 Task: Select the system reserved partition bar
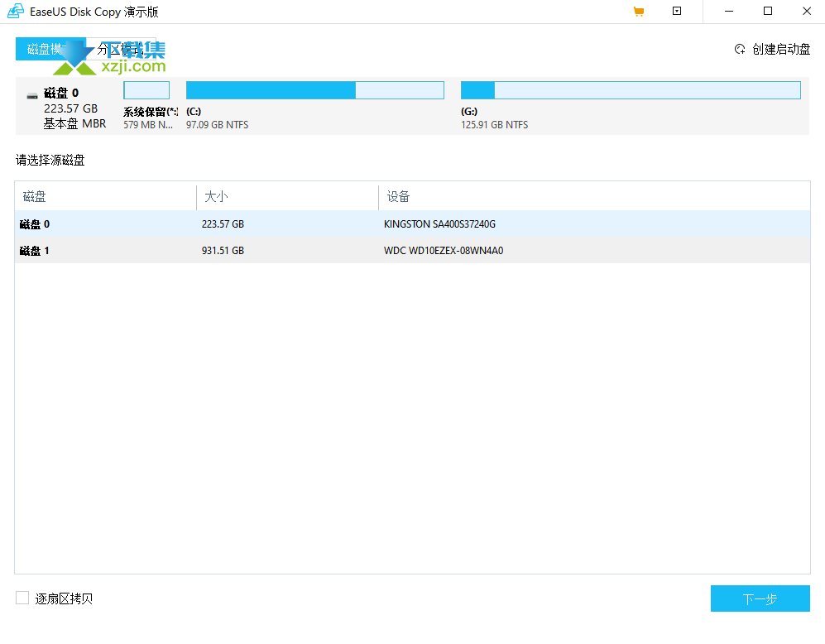coord(146,90)
